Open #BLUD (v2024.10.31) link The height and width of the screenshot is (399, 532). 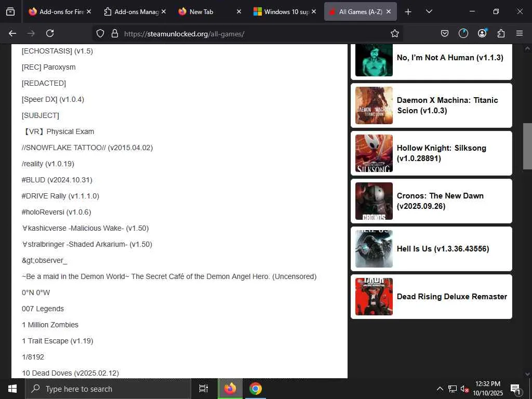tap(57, 180)
